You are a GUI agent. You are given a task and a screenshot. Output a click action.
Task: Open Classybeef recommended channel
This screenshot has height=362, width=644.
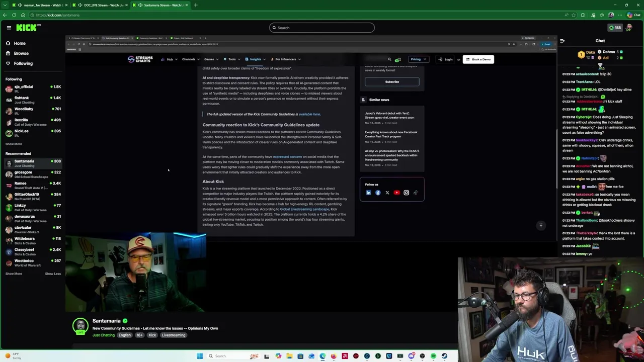point(33,251)
